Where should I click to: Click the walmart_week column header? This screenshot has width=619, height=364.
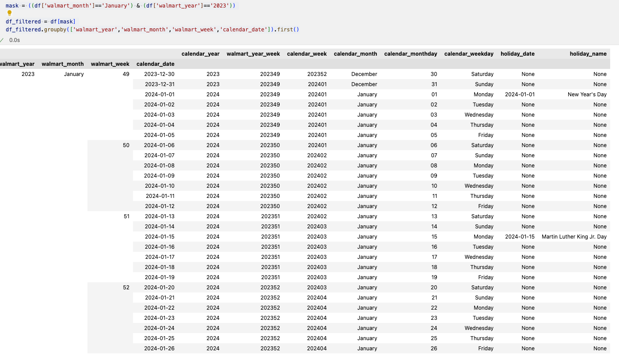[110, 64]
